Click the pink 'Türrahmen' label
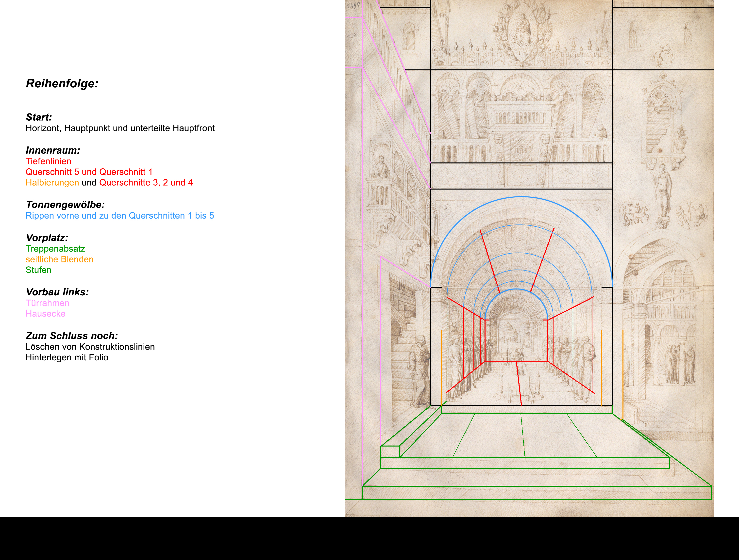 [x=48, y=303]
